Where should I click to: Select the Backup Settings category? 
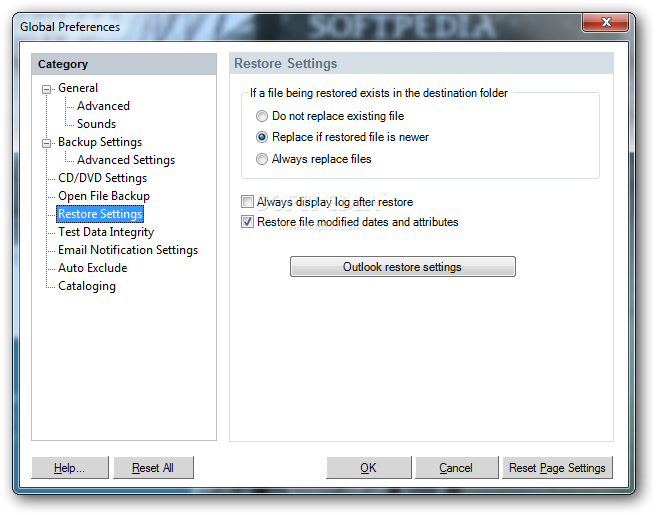[100, 142]
